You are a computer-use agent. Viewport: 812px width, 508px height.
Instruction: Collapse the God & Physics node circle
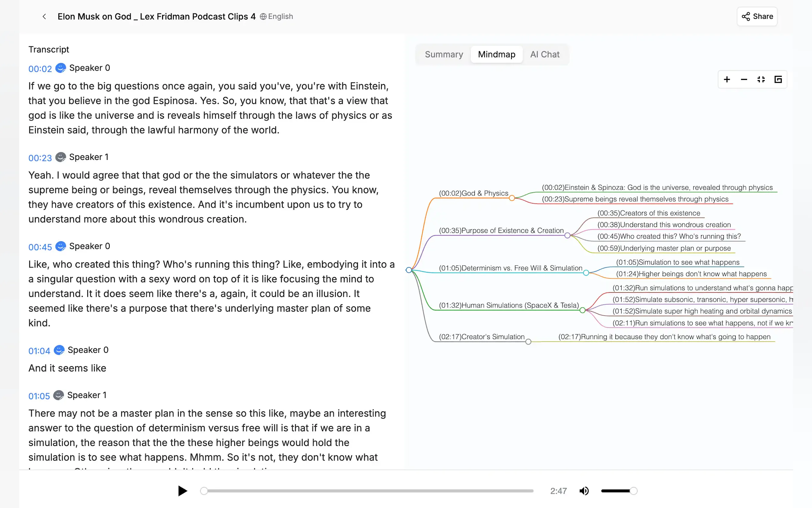(x=511, y=198)
